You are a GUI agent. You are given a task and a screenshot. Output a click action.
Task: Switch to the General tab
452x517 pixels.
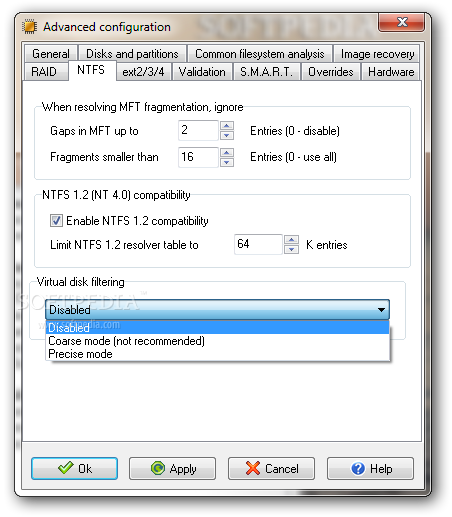(51, 54)
